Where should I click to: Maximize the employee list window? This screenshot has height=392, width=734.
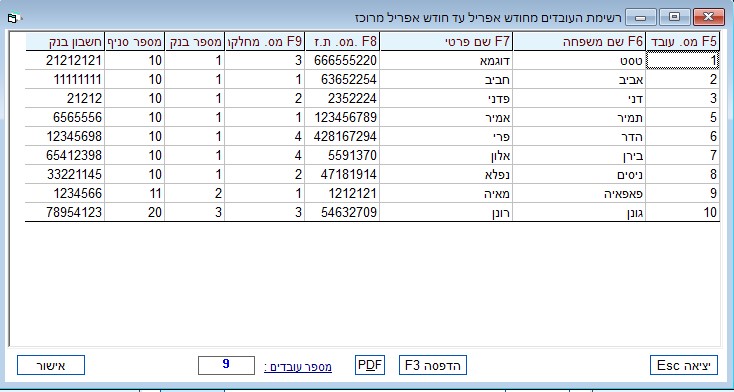tap(674, 17)
